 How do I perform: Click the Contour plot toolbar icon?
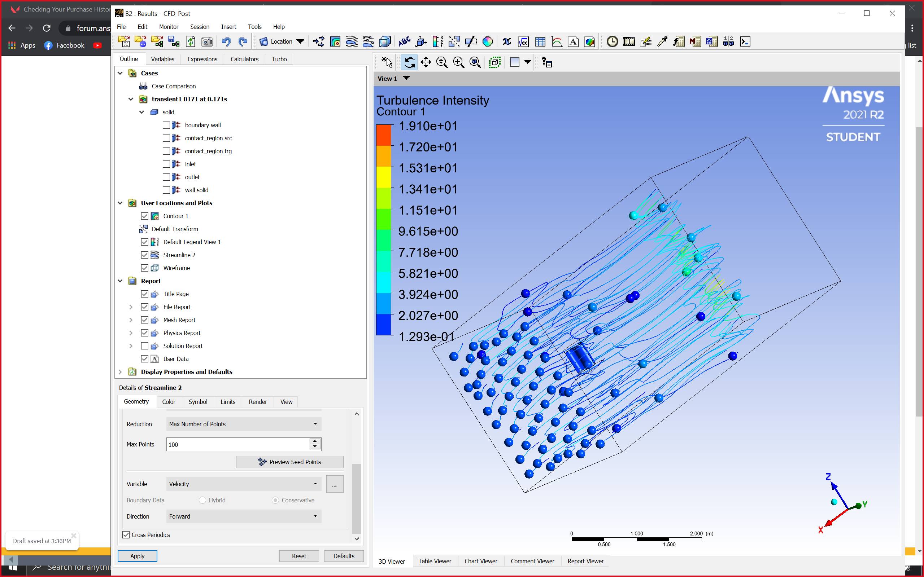click(335, 41)
